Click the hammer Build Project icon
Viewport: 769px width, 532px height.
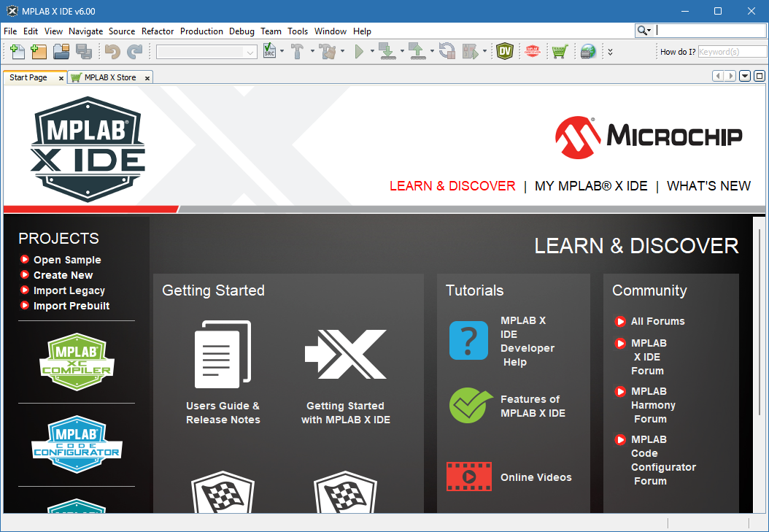[x=297, y=51]
